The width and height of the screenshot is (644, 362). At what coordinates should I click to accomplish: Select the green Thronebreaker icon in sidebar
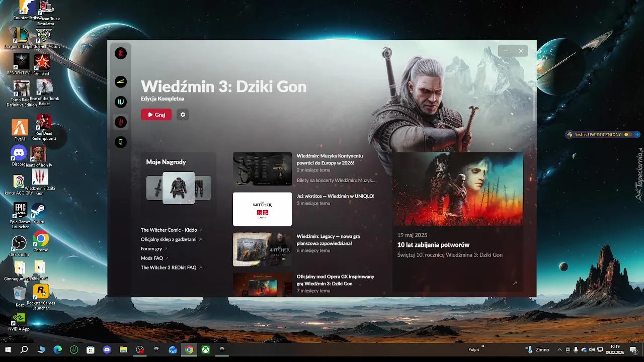click(x=121, y=142)
